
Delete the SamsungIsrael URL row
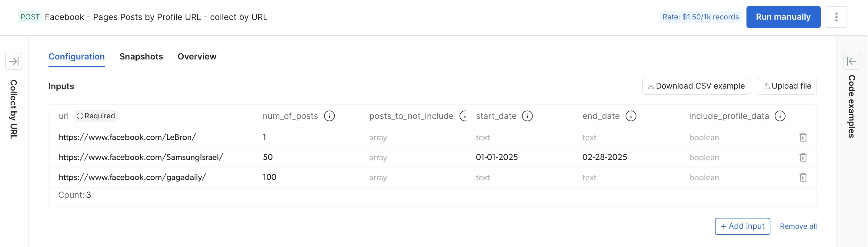pyautogui.click(x=803, y=157)
